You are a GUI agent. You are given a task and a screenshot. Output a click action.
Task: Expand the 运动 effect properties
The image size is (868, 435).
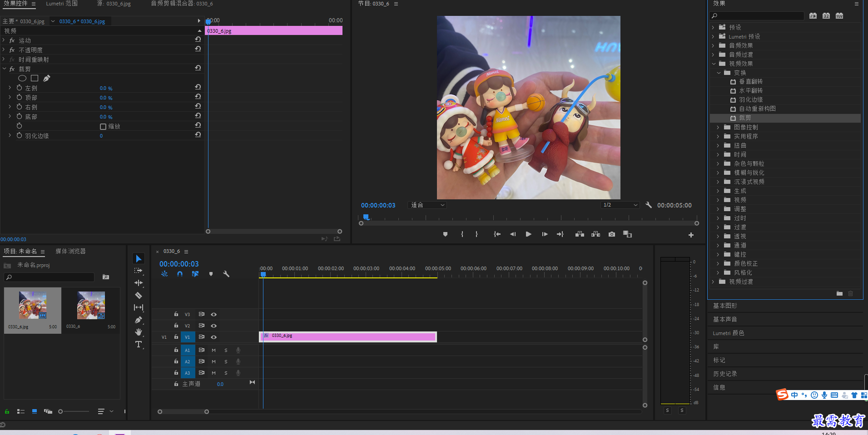4,40
